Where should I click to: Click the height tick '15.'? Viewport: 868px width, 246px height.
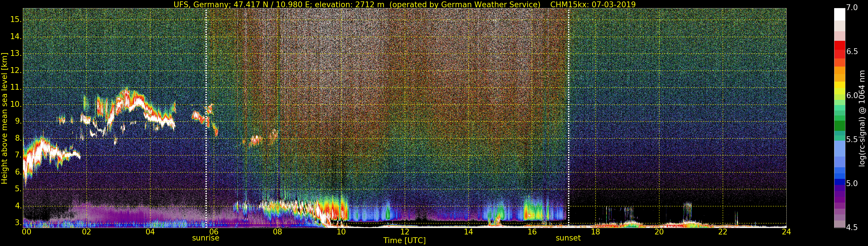point(16,20)
